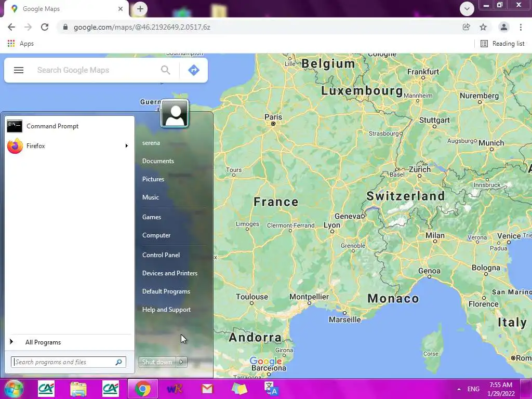Click the browser forward arrow
Viewport: 532px width, 399px height.
point(28,27)
